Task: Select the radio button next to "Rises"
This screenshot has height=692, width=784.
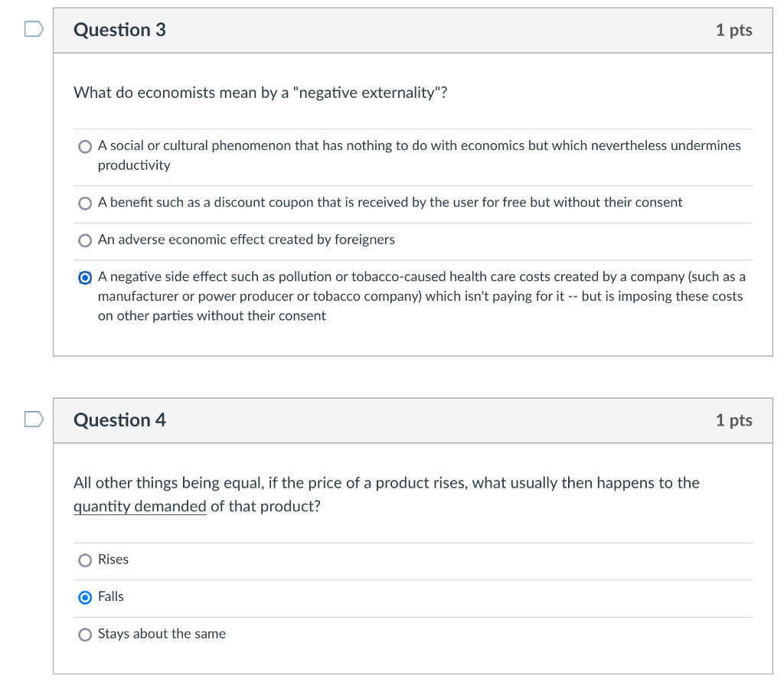Action: point(86,560)
